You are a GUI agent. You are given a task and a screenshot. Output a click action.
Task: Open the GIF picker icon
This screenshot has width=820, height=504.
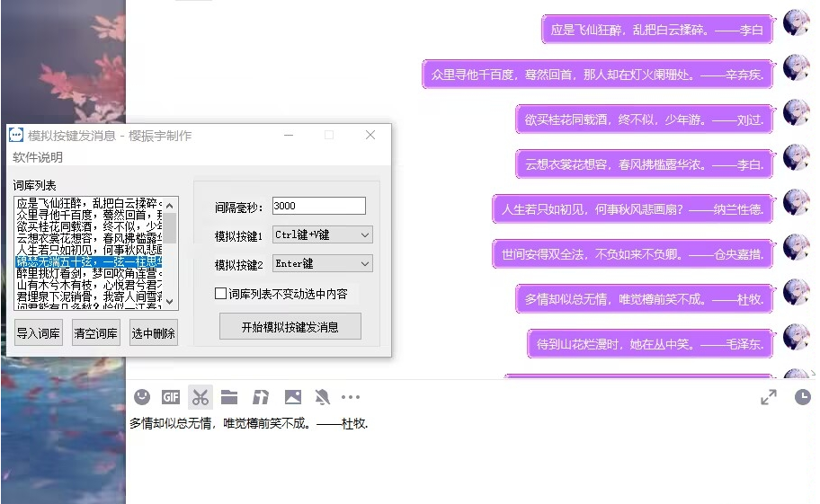point(171,397)
